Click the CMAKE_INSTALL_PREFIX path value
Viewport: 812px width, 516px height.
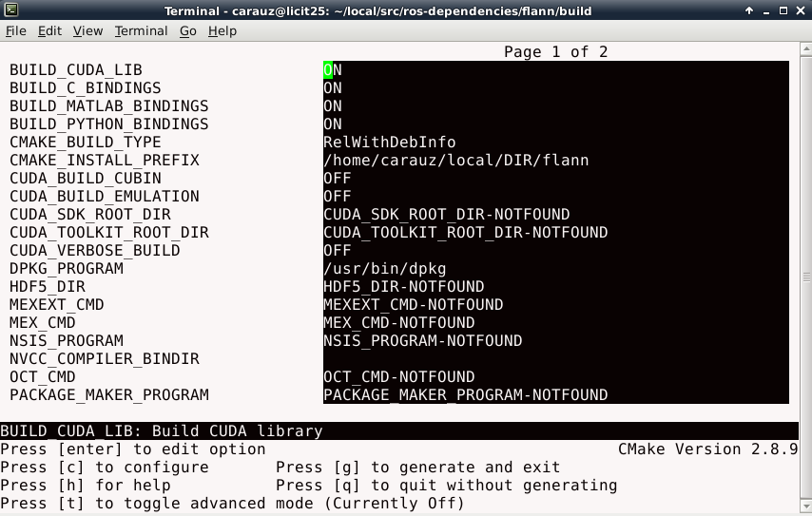pyautogui.click(x=455, y=161)
